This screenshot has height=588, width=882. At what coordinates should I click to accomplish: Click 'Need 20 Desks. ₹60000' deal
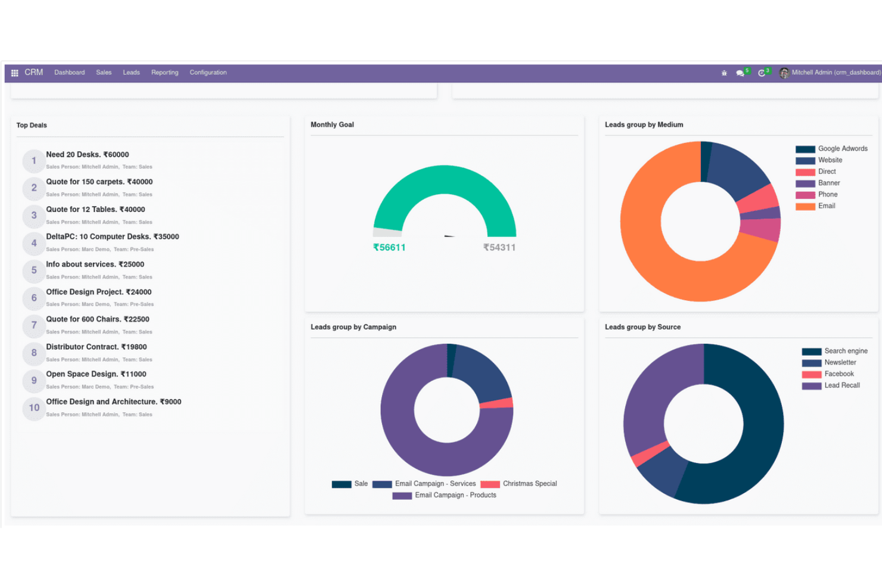pos(88,154)
